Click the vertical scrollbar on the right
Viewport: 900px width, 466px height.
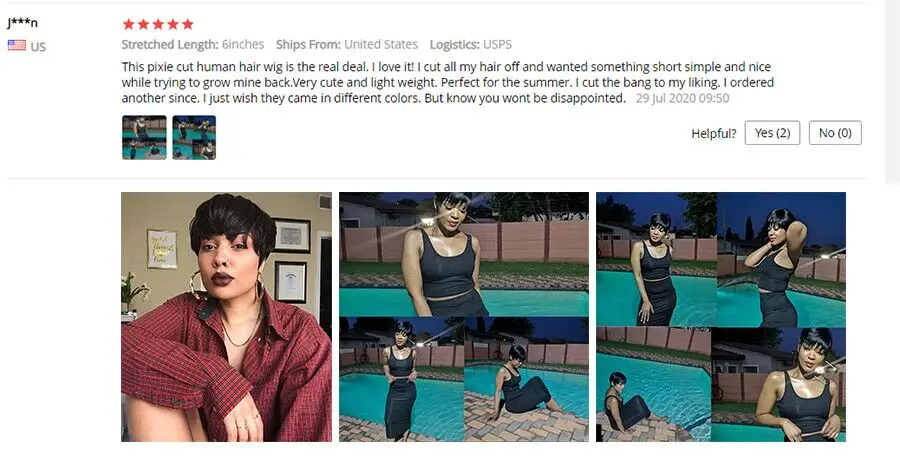click(893, 92)
